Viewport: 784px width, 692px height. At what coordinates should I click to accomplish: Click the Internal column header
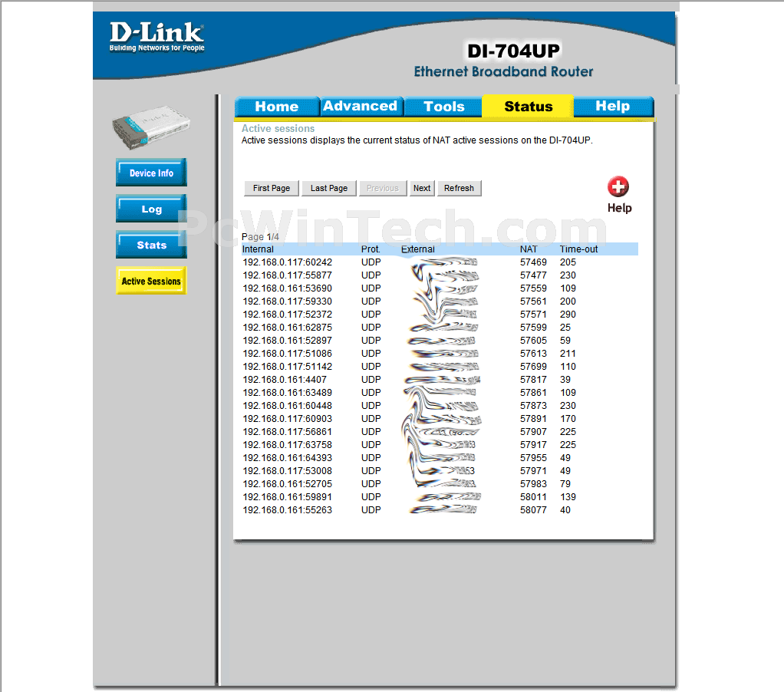(258, 249)
